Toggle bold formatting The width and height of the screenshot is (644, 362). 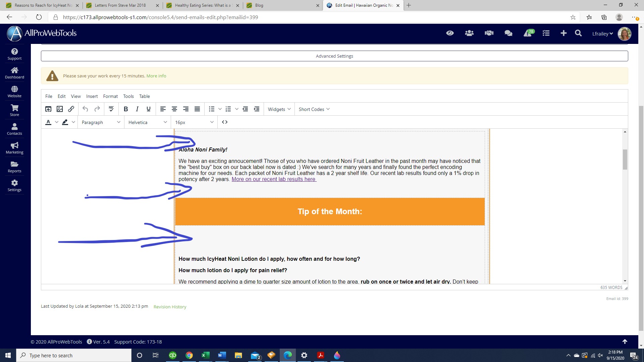click(x=126, y=109)
